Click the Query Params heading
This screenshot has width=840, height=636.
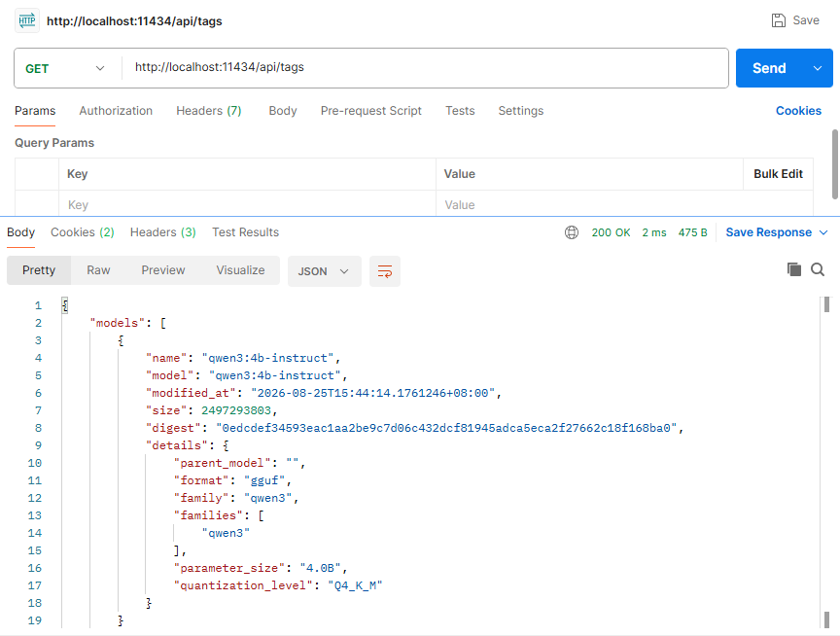click(x=54, y=143)
